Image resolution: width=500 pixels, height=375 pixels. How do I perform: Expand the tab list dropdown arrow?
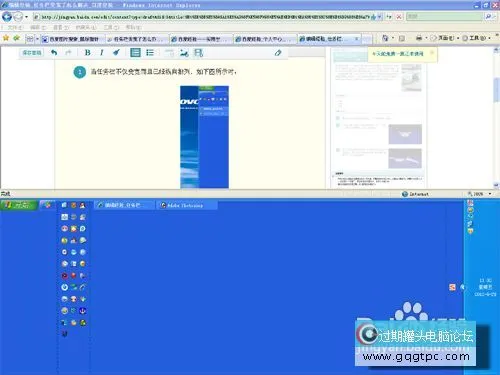tap(37, 39)
